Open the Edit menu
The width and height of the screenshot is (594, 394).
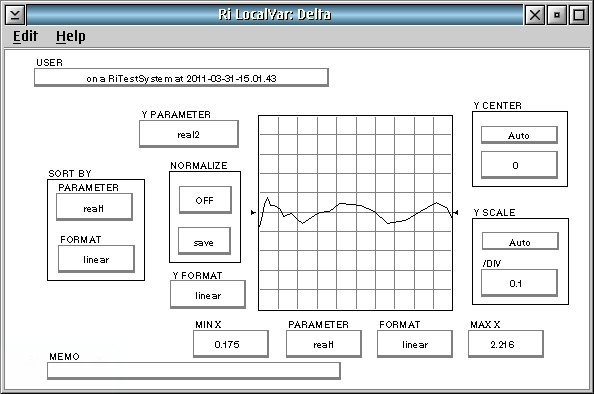coord(25,36)
